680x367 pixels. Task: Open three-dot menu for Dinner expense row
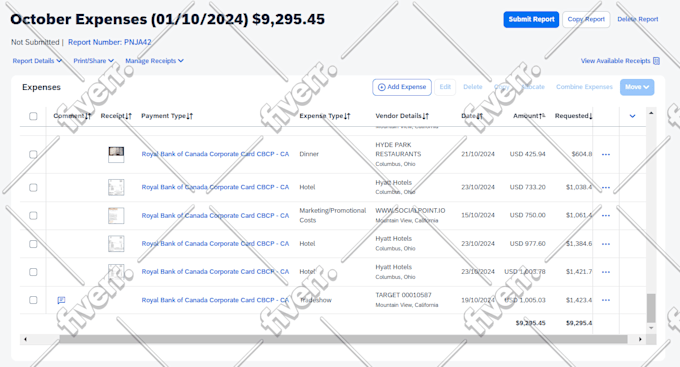coord(606,154)
